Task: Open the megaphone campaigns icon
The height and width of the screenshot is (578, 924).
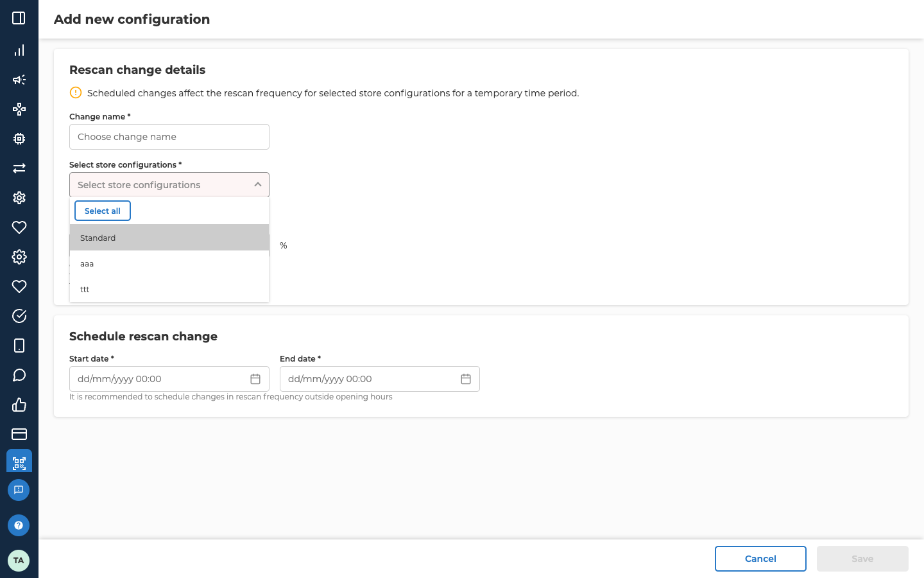Action: [19, 80]
